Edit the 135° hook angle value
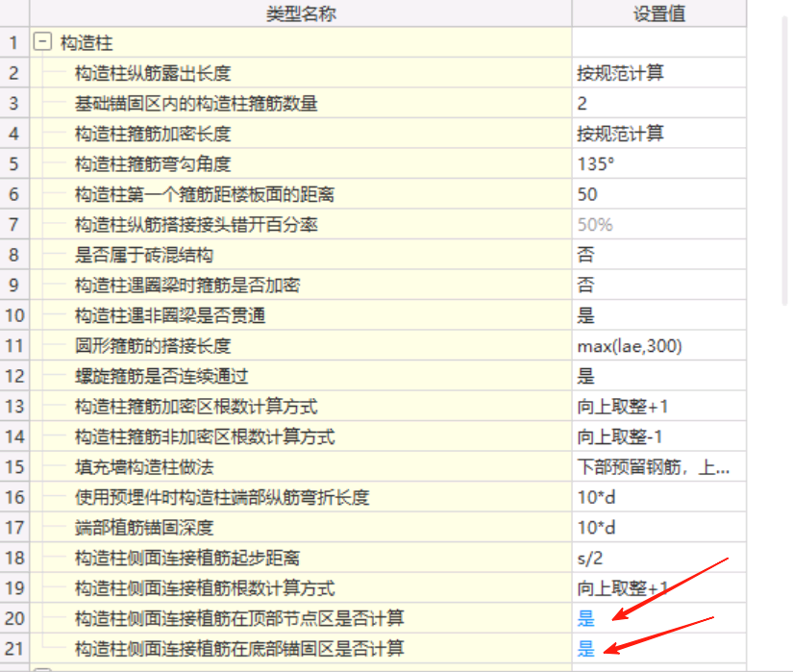 pos(659,163)
